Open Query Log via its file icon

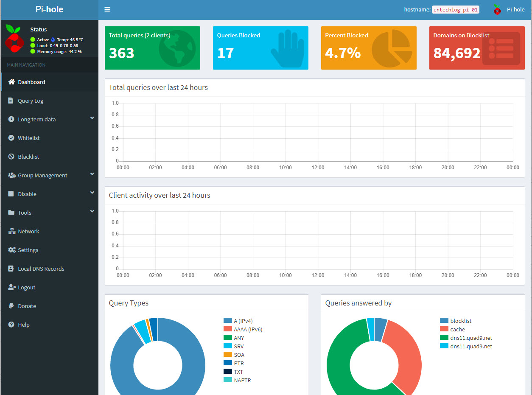pyautogui.click(x=11, y=101)
